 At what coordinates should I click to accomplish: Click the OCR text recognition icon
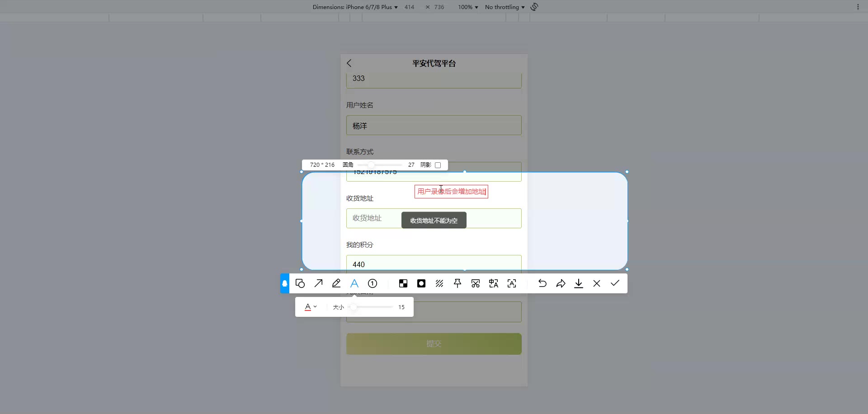click(x=512, y=283)
